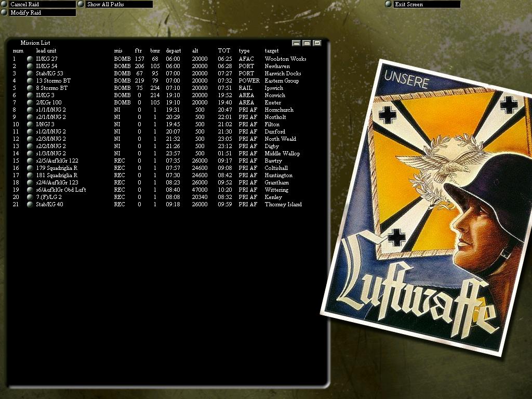Image resolution: width=532 pixels, height=399 pixels.
Task: Click target Grantham
Action: point(276,182)
